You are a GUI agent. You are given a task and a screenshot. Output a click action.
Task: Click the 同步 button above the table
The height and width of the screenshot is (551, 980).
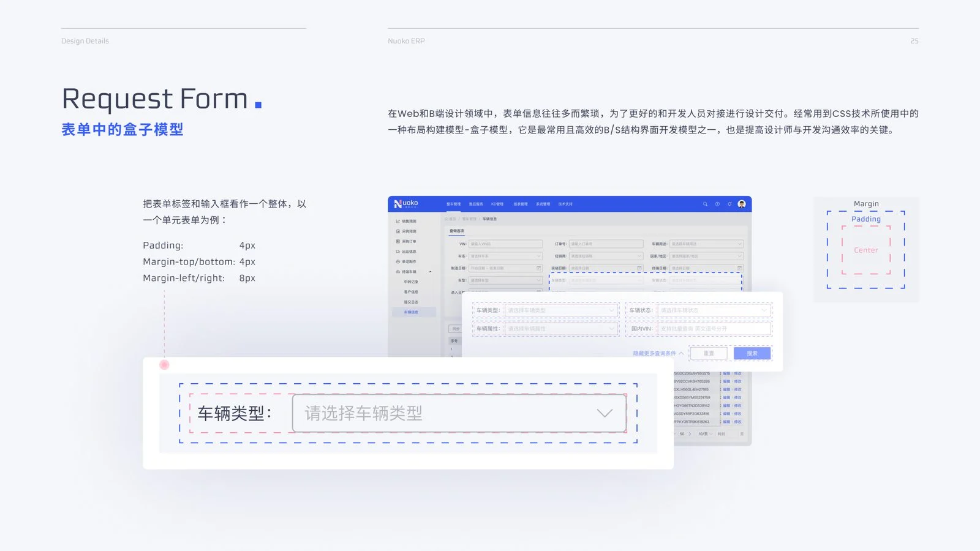[456, 329]
